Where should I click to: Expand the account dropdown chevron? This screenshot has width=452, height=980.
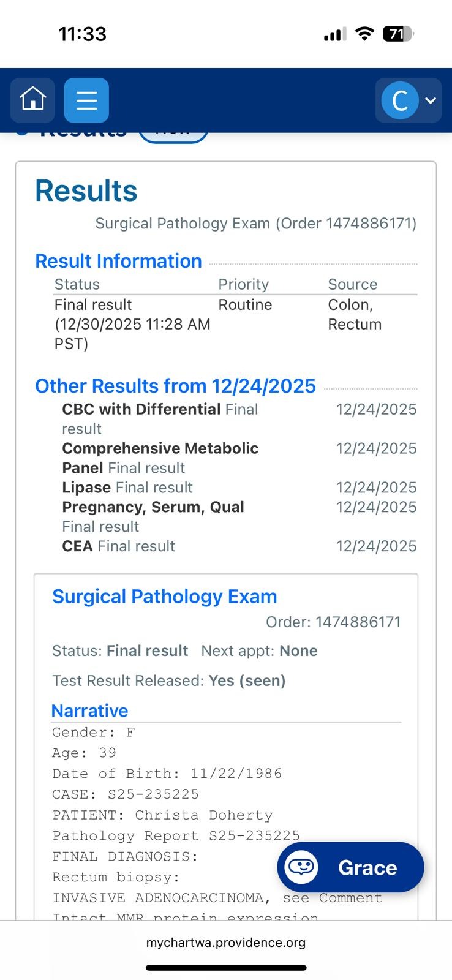point(431,100)
